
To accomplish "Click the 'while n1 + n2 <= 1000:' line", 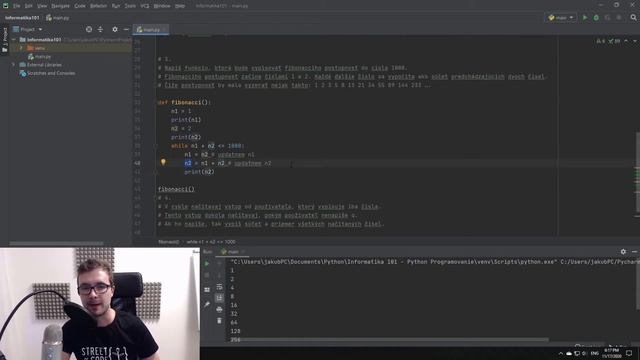I will (x=208, y=146).
